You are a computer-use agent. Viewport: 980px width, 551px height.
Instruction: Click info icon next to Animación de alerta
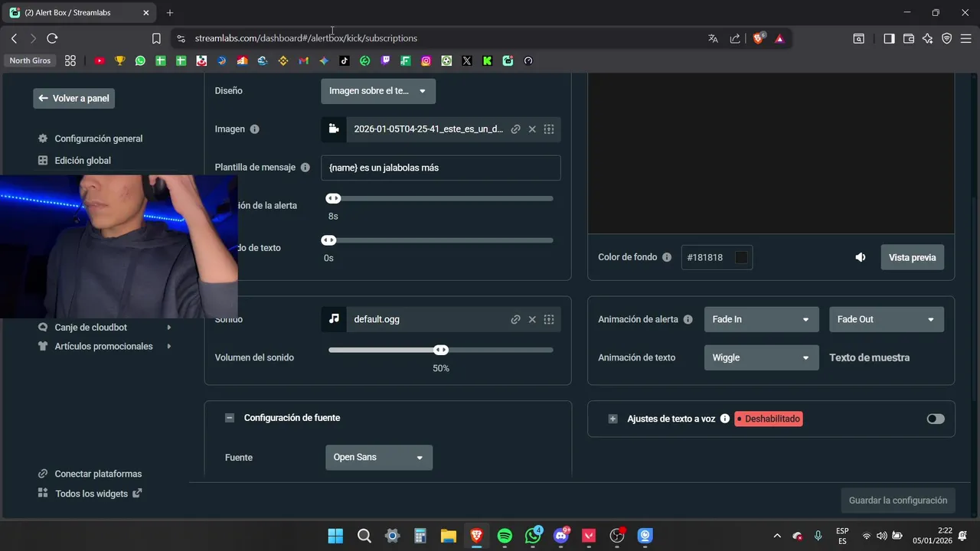tap(688, 319)
